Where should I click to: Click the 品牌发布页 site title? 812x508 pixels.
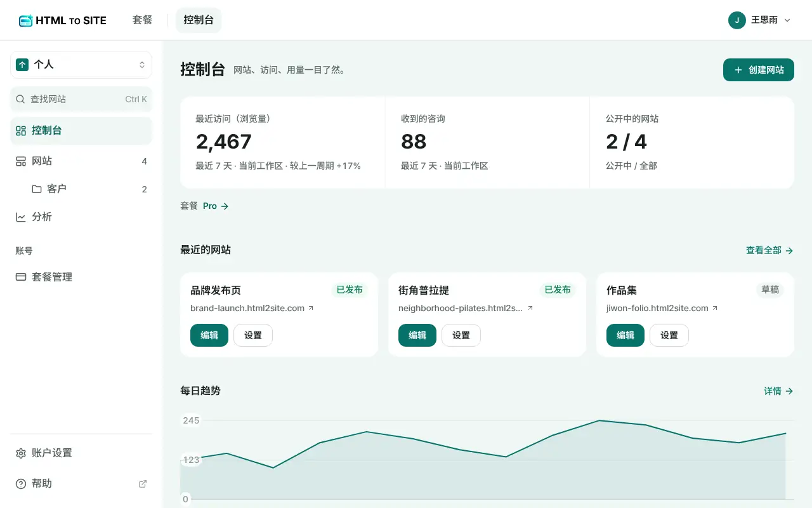[216, 290]
